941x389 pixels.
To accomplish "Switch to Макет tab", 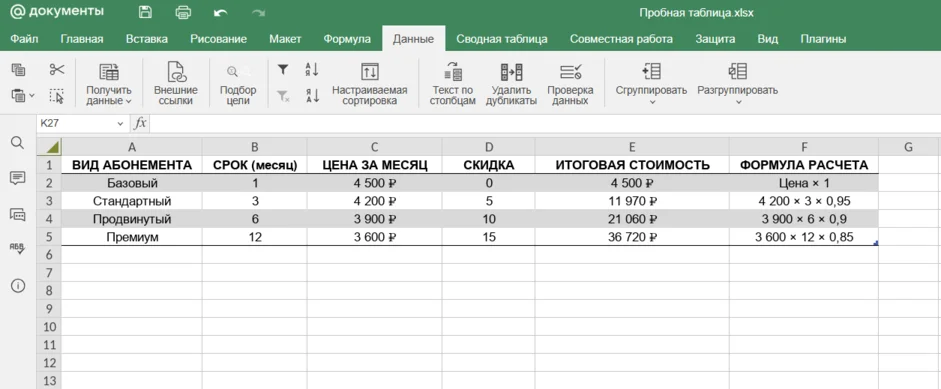I will coord(285,39).
